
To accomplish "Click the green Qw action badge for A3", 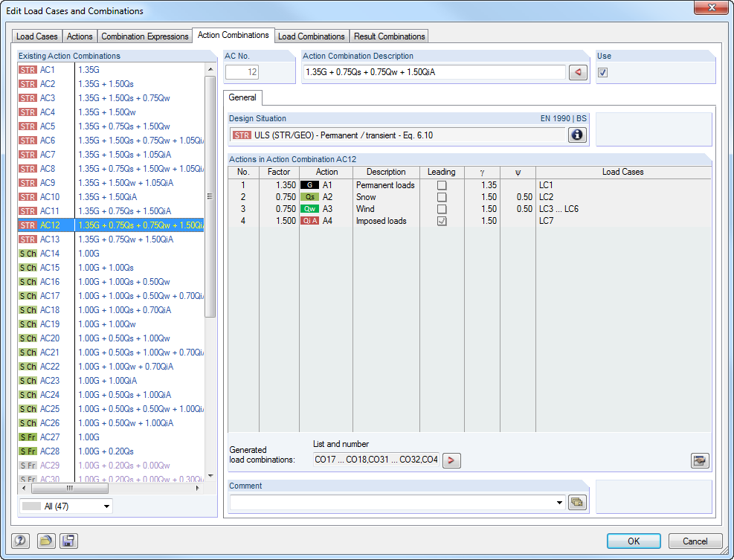I will pos(309,209).
